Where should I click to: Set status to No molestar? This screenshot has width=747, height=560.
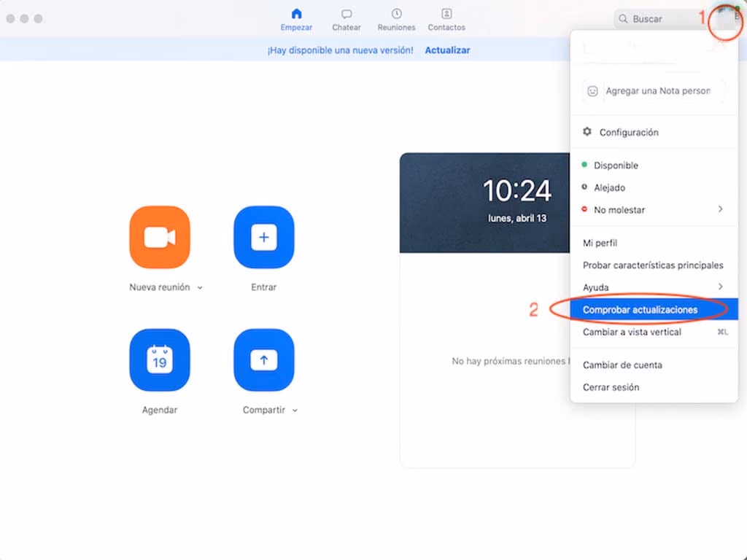click(654, 209)
